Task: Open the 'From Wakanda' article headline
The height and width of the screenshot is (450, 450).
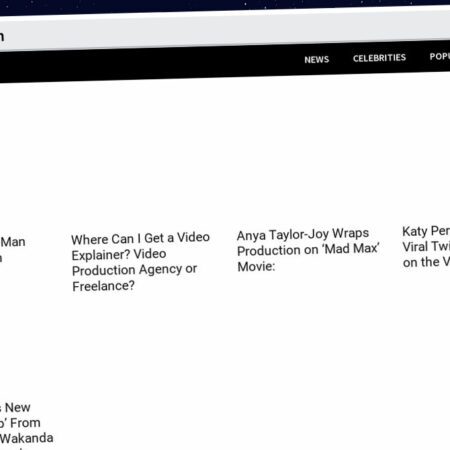Action: tap(26, 426)
